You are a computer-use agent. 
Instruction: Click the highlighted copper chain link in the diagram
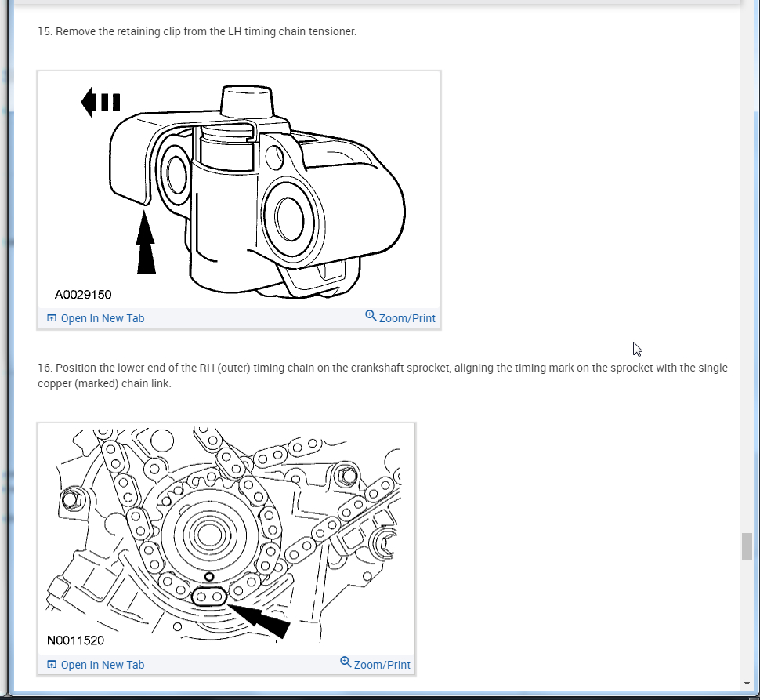click(x=209, y=597)
